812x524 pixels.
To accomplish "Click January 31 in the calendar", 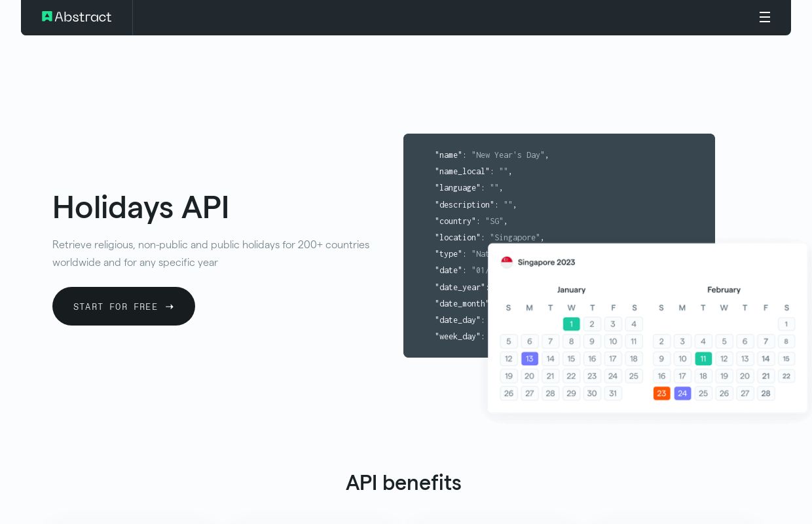I will [x=613, y=394].
